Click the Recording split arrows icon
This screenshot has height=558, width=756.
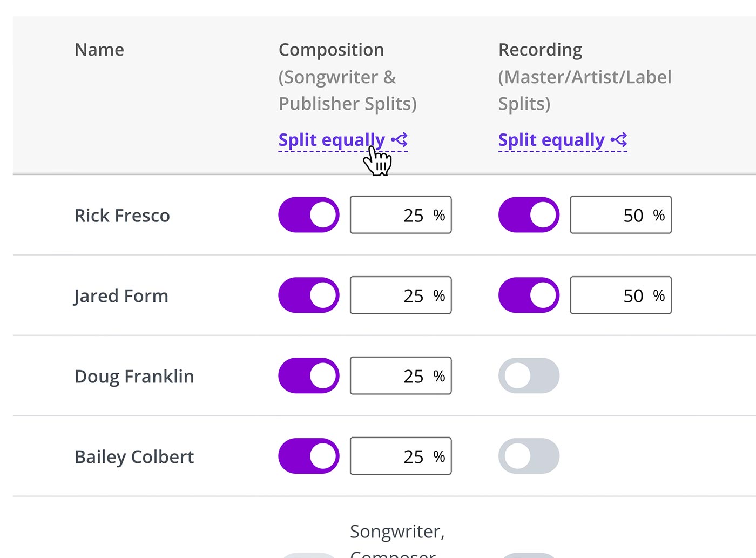619,140
